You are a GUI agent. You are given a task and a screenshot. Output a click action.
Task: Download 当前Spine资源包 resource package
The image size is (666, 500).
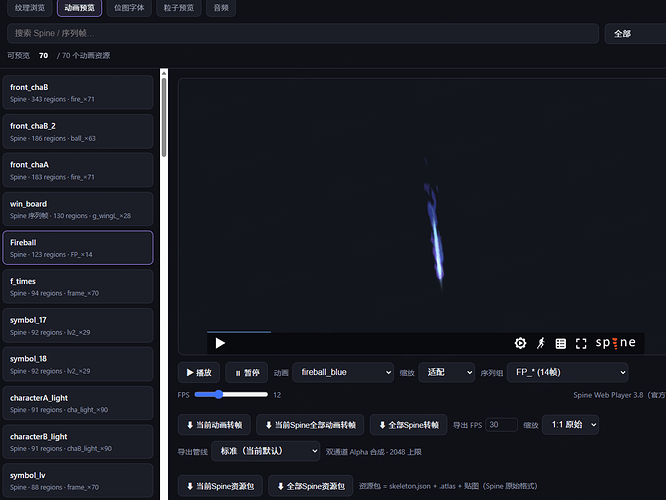coord(220,486)
